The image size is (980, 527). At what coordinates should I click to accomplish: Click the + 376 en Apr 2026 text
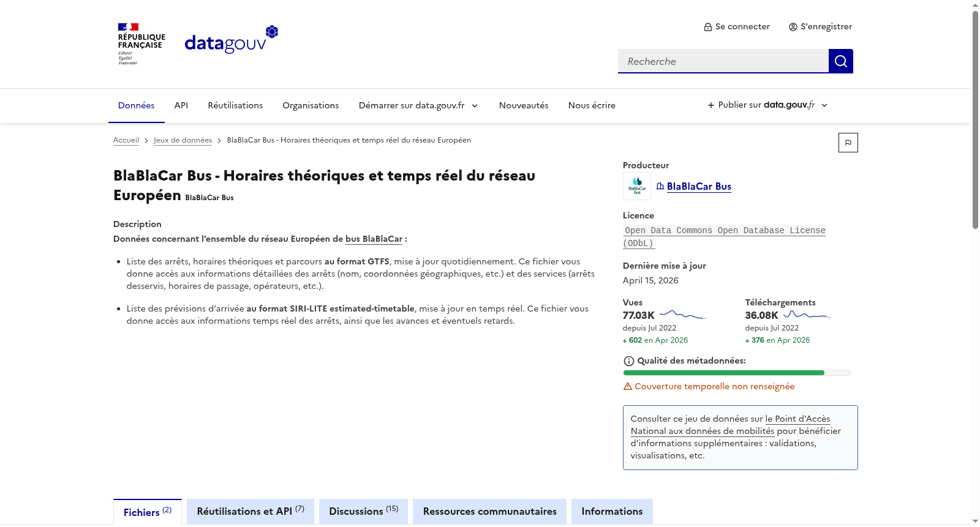778,340
